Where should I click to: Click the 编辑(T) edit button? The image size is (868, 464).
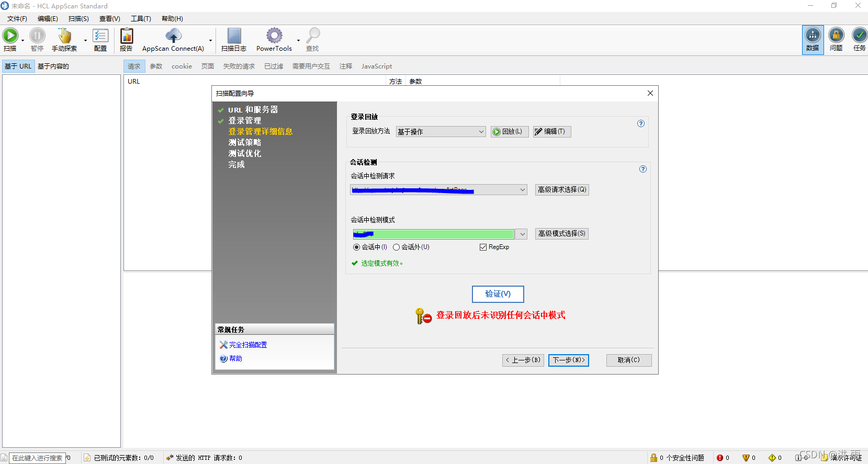tap(552, 132)
